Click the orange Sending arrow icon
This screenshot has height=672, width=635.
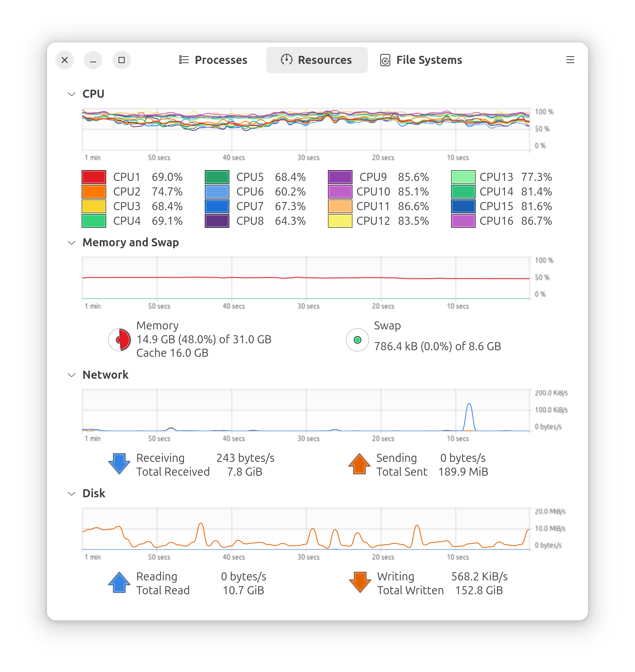[359, 464]
